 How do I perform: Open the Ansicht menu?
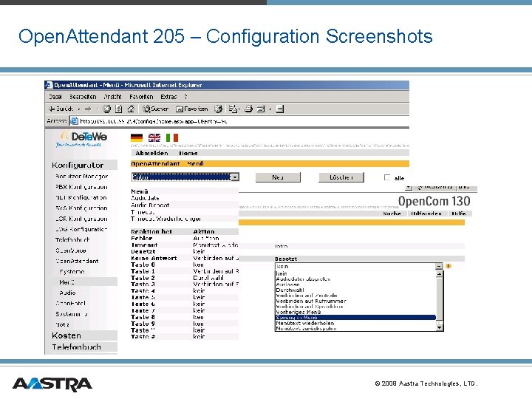(x=112, y=97)
